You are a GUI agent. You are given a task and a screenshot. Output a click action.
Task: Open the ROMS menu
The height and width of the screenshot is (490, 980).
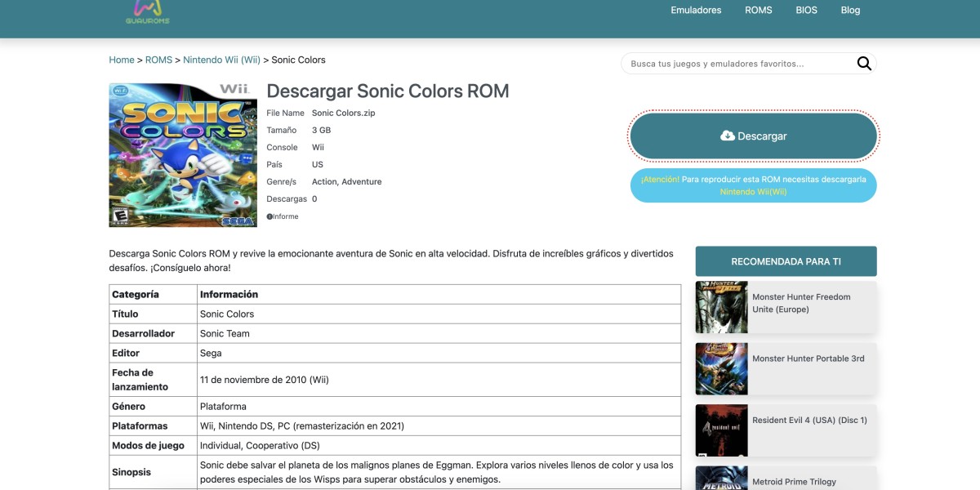click(x=759, y=10)
